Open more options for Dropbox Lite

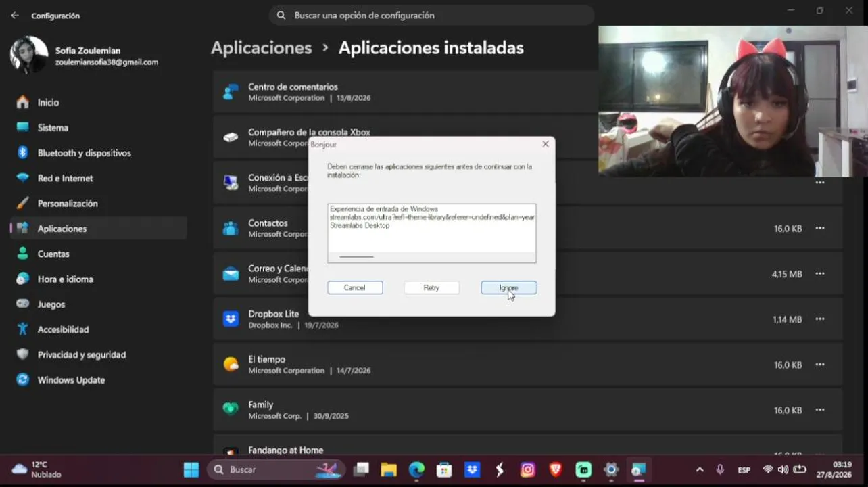click(x=820, y=319)
